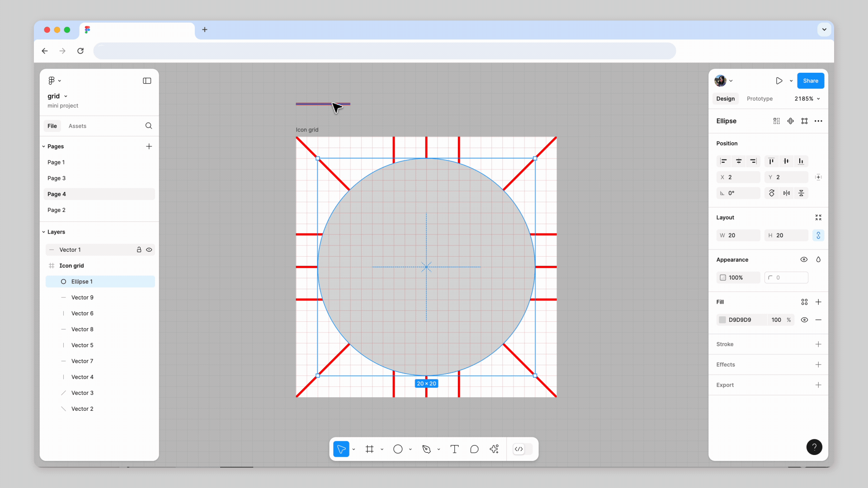
Task: Select the Vector 9 layer
Action: click(82, 297)
